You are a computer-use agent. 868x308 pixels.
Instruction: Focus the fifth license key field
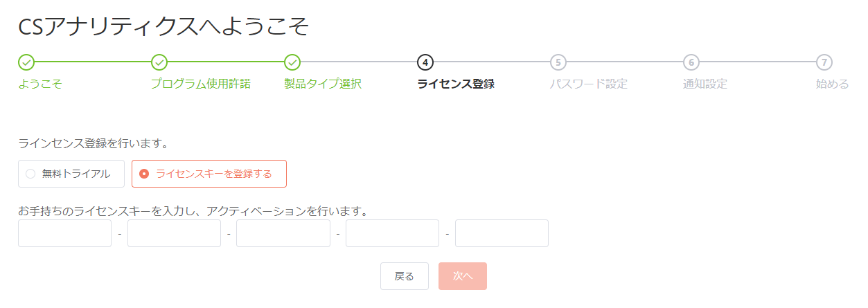point(502,233)
